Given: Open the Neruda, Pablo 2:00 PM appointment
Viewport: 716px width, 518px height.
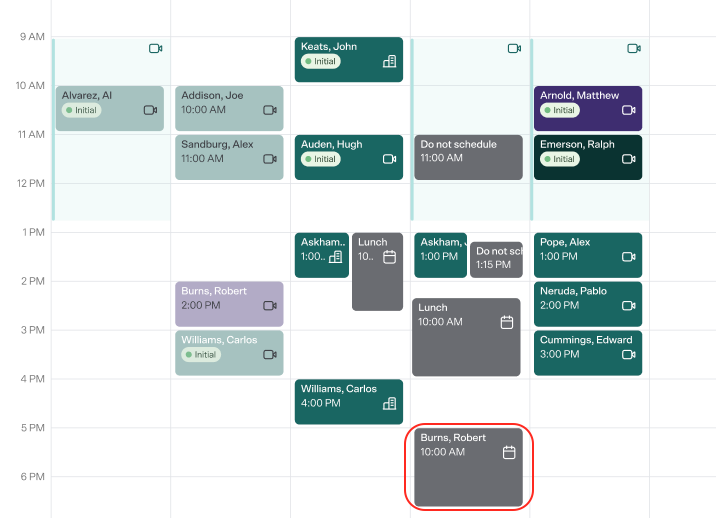Looking at the screenshot, I should pos(588,304).
